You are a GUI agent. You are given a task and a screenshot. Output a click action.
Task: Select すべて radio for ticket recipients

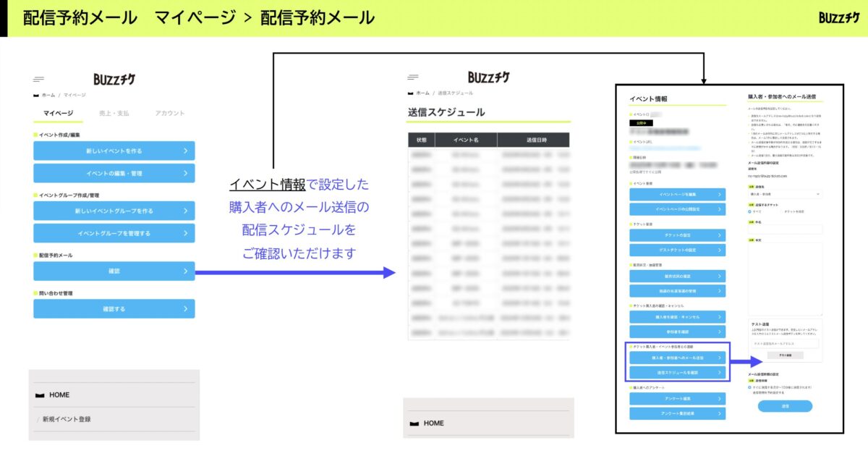750,211
